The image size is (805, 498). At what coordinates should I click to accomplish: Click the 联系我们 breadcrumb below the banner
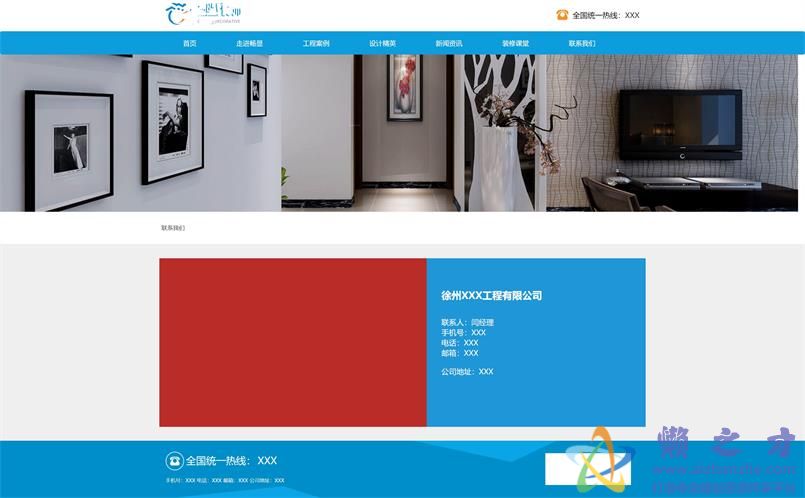tap(173, 227)
